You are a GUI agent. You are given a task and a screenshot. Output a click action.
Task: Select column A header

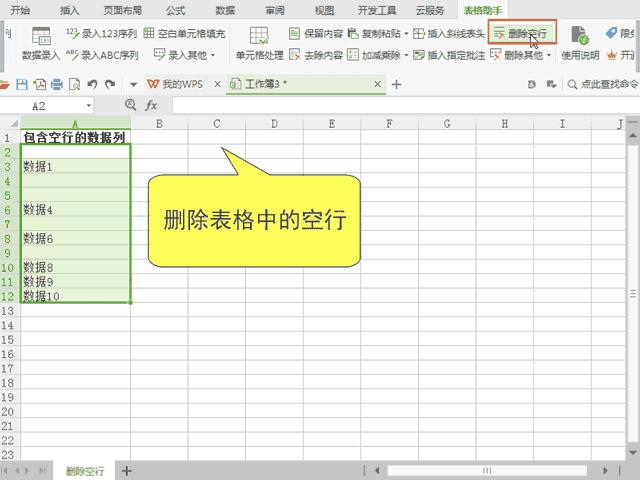(76, 123)
